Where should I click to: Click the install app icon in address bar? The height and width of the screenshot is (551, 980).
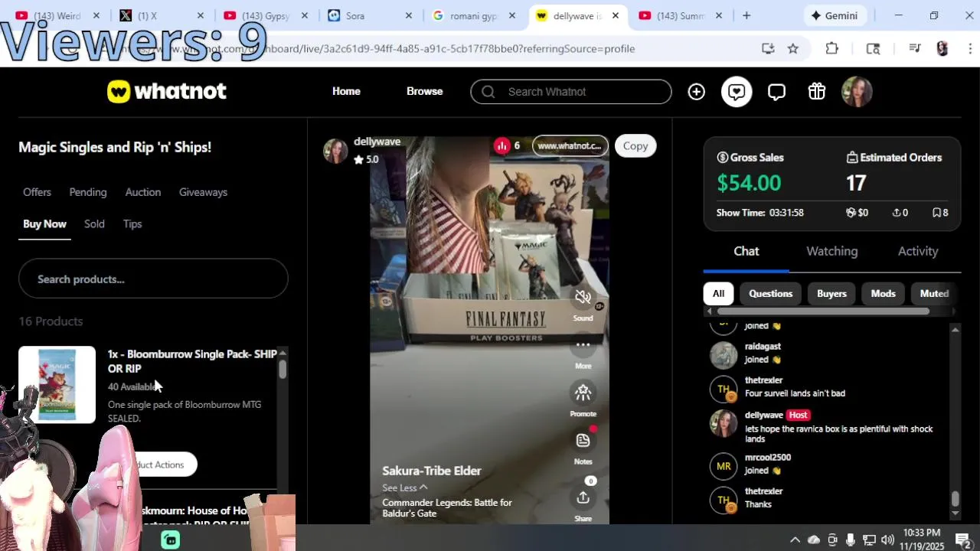768,49
